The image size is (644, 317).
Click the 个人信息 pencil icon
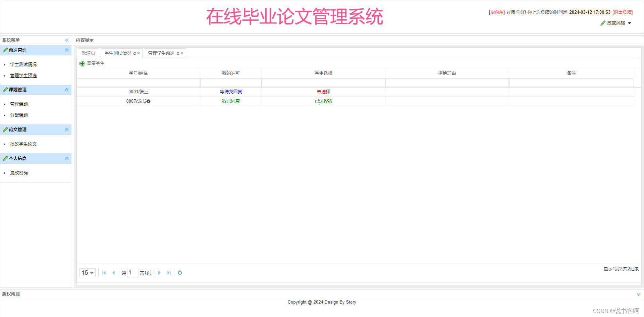pyautogui.click(x=5, y=159)
